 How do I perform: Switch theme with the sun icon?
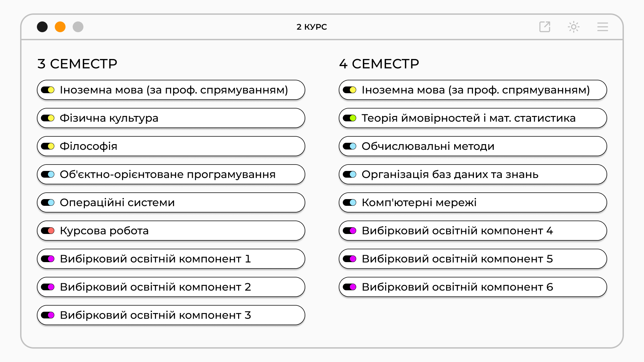pos(574,27)
